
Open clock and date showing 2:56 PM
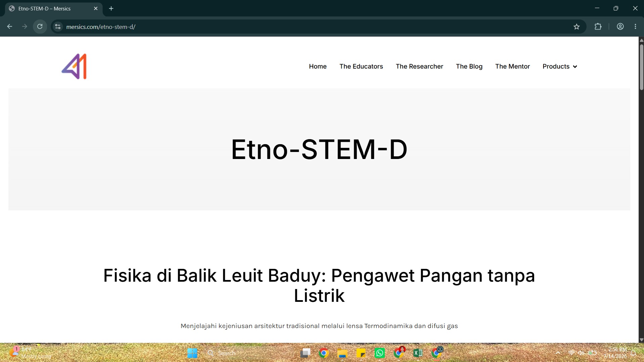point(615,353)
